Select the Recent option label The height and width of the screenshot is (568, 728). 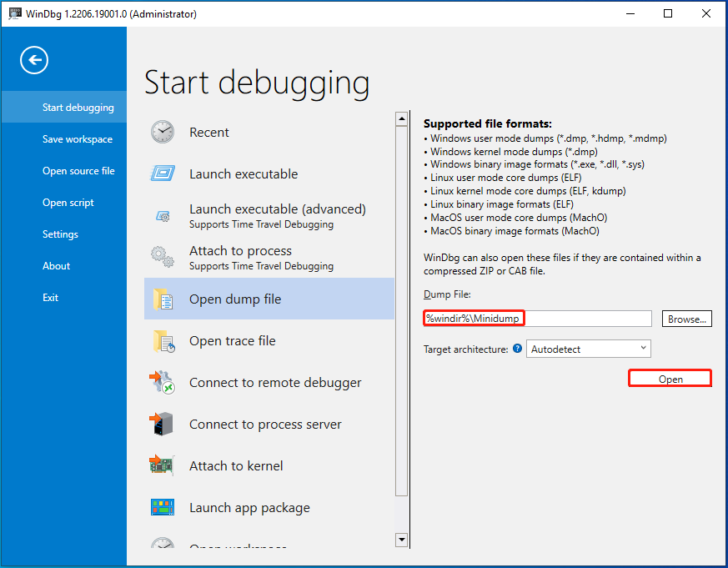click(209, 133)
